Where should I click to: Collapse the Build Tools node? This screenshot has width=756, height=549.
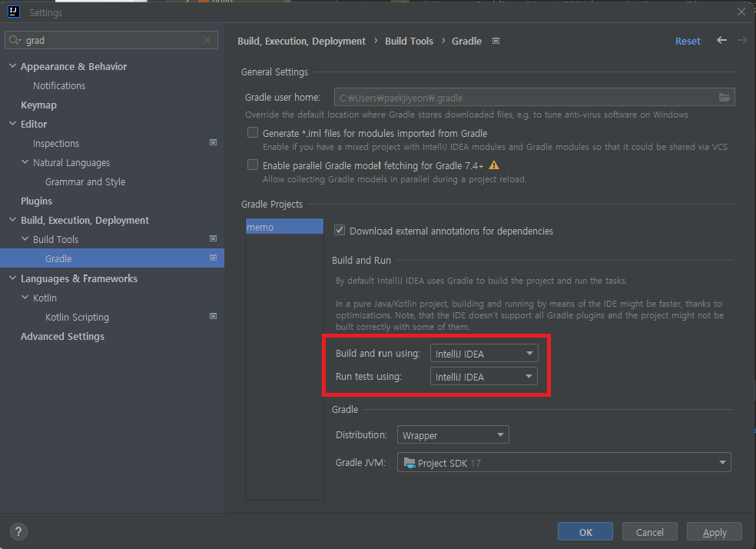(25, 239)
